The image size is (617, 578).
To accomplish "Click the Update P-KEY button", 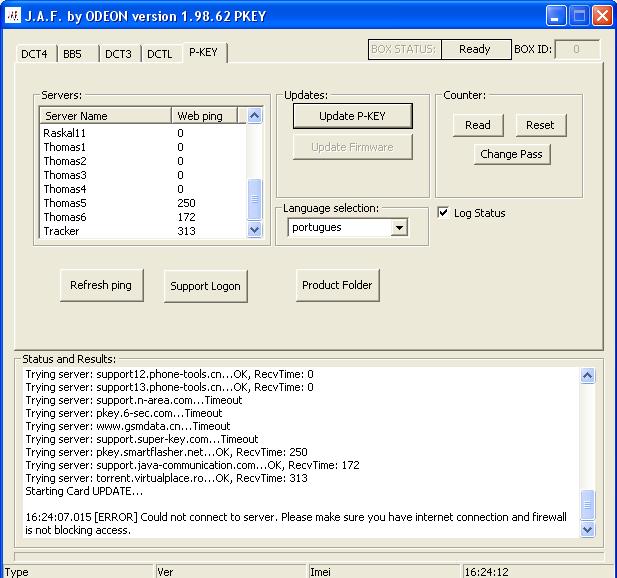I will [353, 116].
